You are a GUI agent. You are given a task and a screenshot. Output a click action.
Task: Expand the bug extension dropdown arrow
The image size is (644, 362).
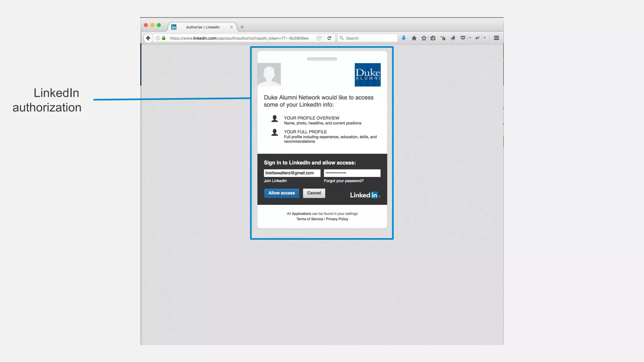coord(485,38)
